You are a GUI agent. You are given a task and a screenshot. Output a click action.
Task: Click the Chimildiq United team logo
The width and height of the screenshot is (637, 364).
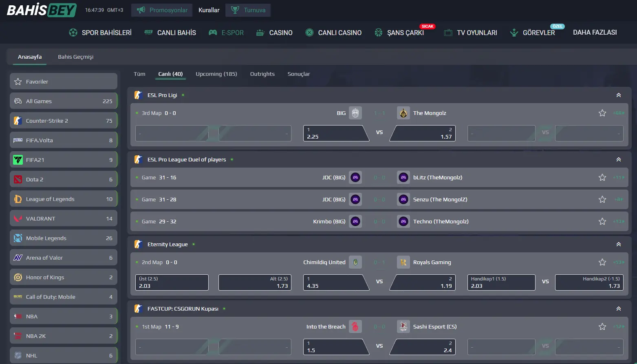coord(355,263)
